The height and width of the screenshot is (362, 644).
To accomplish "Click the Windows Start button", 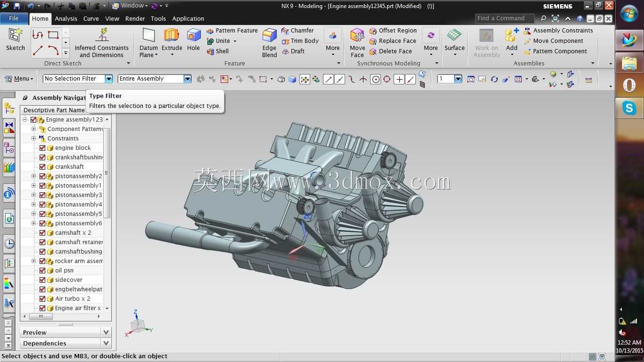I will (x=629, y=13).
